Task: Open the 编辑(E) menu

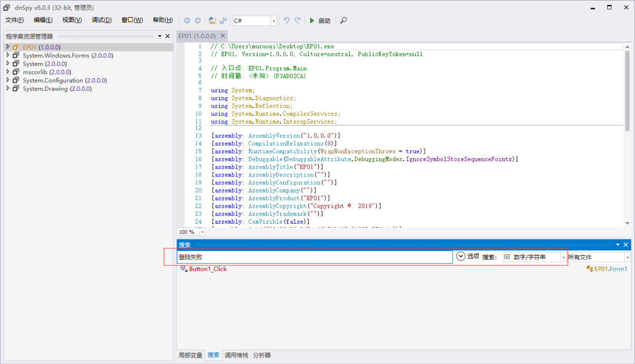Action: 43,20
